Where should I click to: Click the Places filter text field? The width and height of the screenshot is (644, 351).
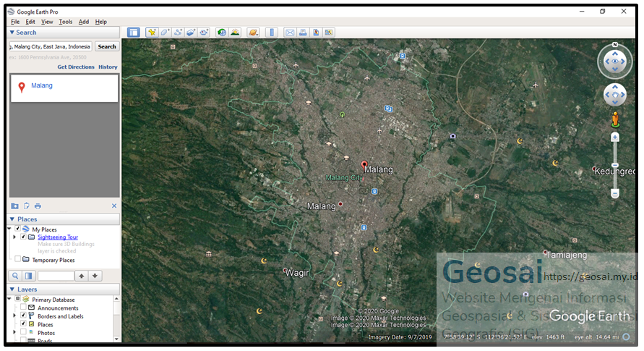pos(56,276)
